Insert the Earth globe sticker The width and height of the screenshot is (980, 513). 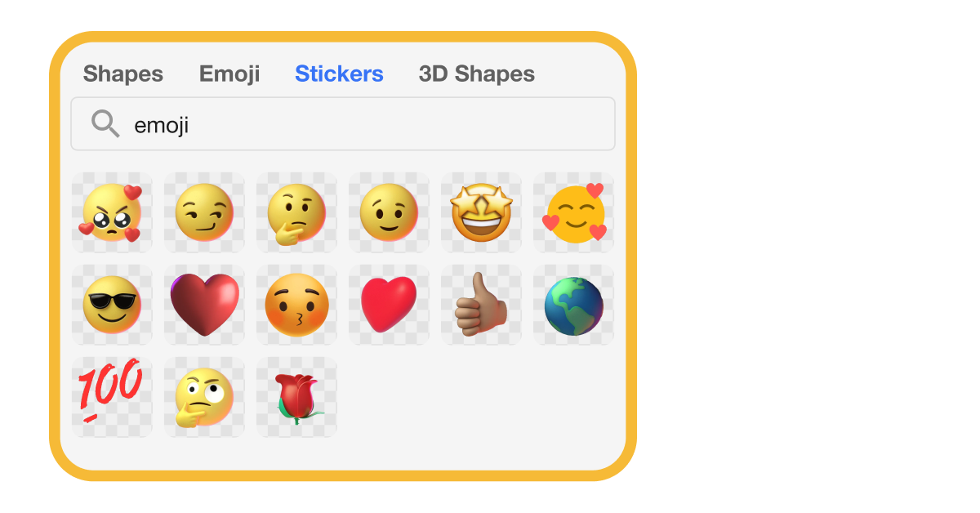[573, 305]
